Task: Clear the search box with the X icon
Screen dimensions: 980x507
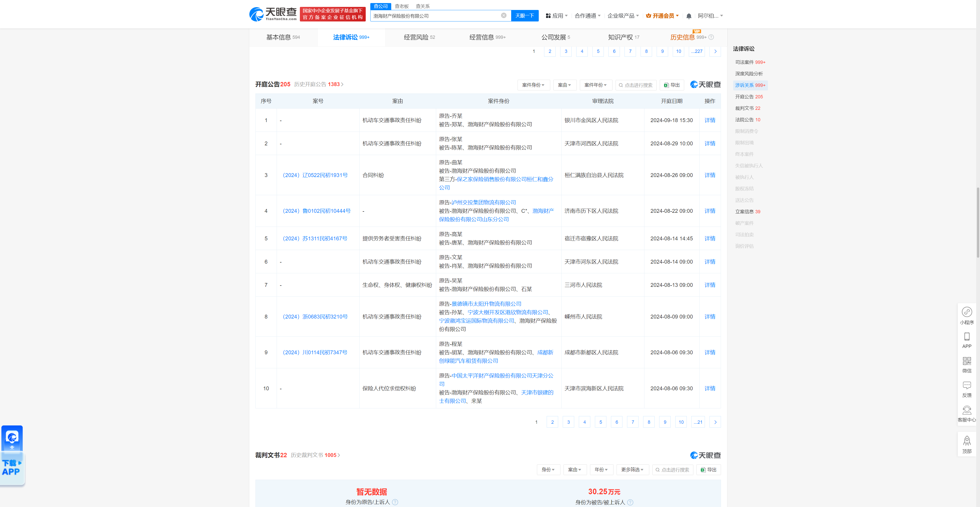Action: tap(504, 16)
